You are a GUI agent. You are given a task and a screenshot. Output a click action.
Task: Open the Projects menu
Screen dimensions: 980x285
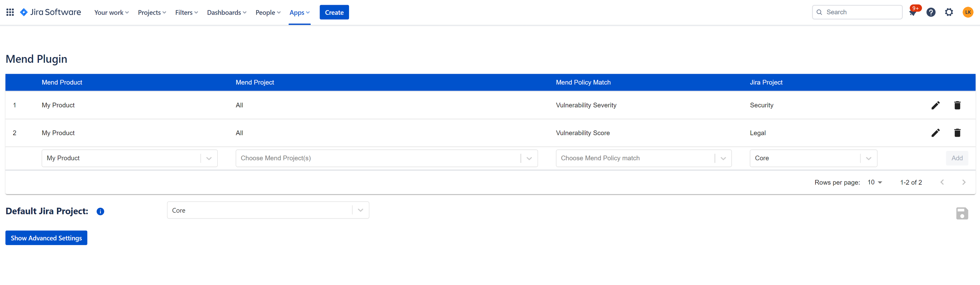tap(152, 13)
